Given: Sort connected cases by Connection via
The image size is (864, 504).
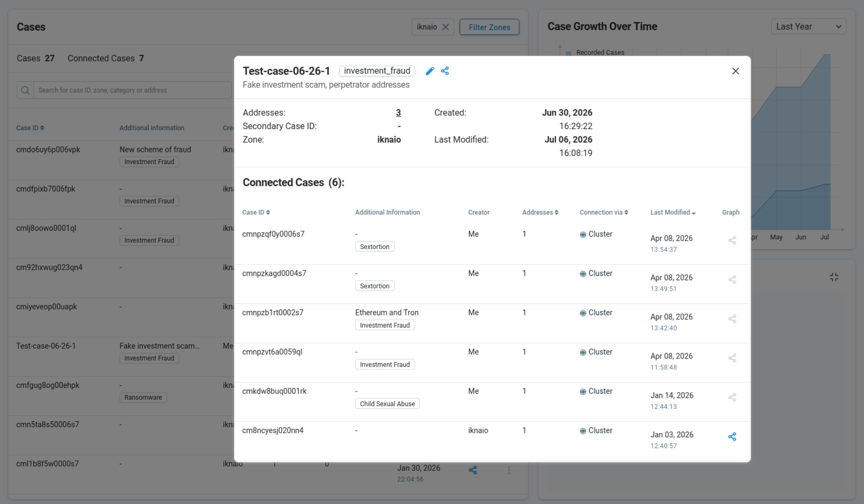Looking at the screenshot, I should click(604, 213).
